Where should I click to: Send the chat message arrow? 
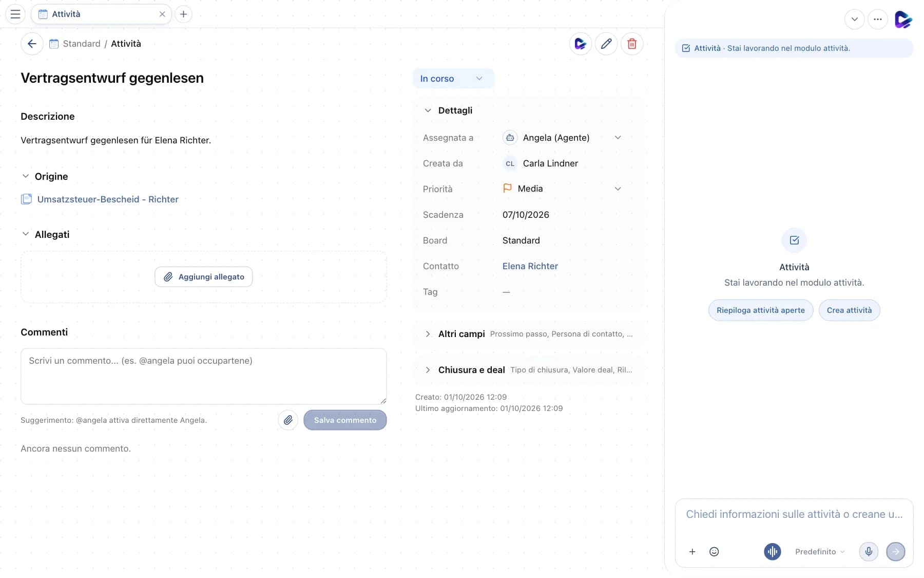[x=896, y=551]
